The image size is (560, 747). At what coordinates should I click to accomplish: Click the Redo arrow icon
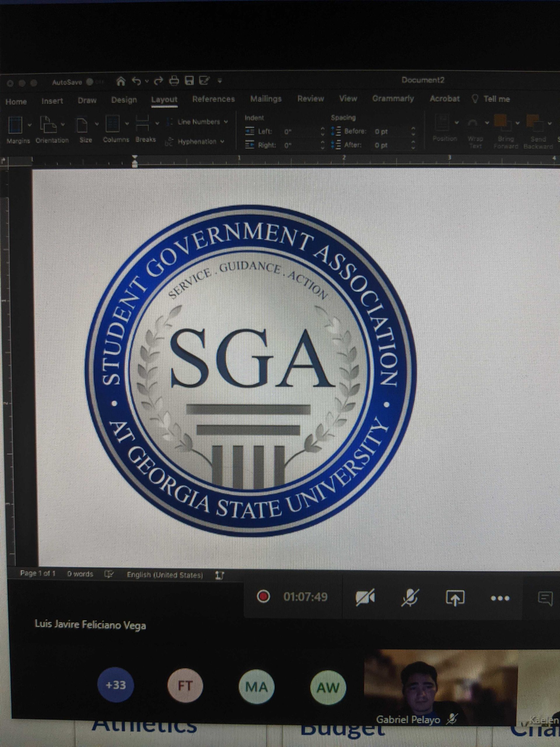click(x=159, y=81)
